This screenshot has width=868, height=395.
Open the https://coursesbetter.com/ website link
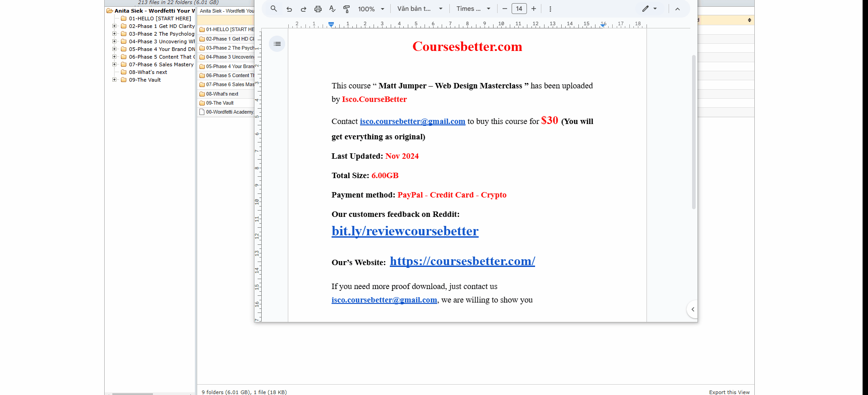point(462,261)
